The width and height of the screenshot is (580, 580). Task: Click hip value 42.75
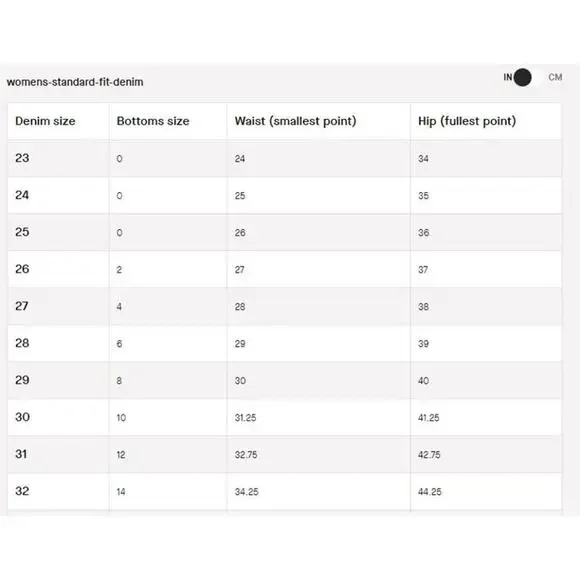pyautogui.click(x=429, y=455)
